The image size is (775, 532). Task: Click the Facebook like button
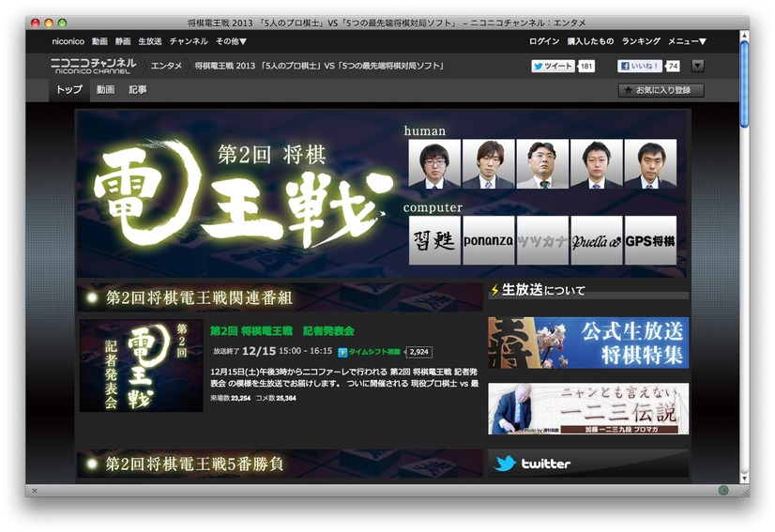(639, 66)
